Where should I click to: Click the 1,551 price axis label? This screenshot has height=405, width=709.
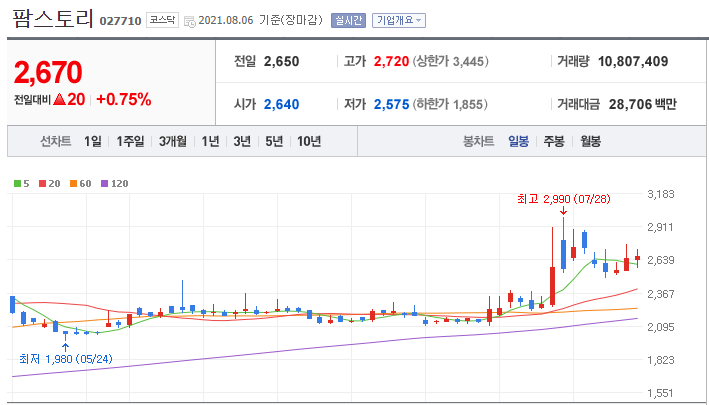(x=661, y=393)
